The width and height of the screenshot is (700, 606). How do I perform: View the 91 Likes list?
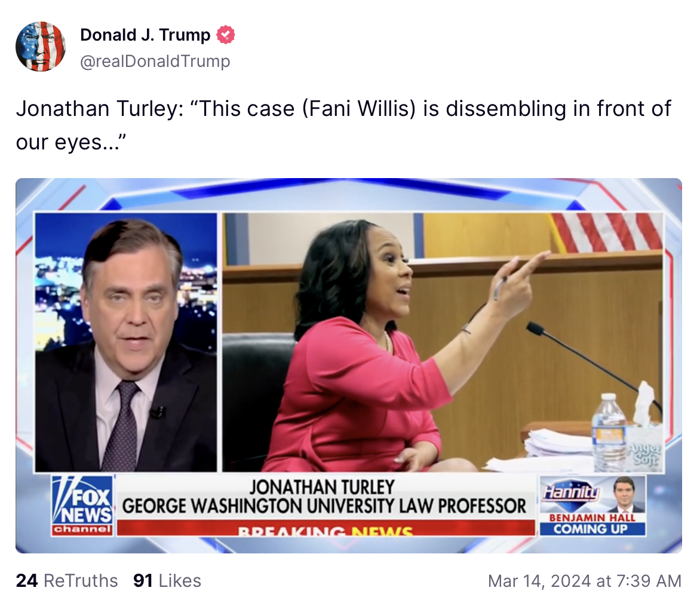coord(167,581)
